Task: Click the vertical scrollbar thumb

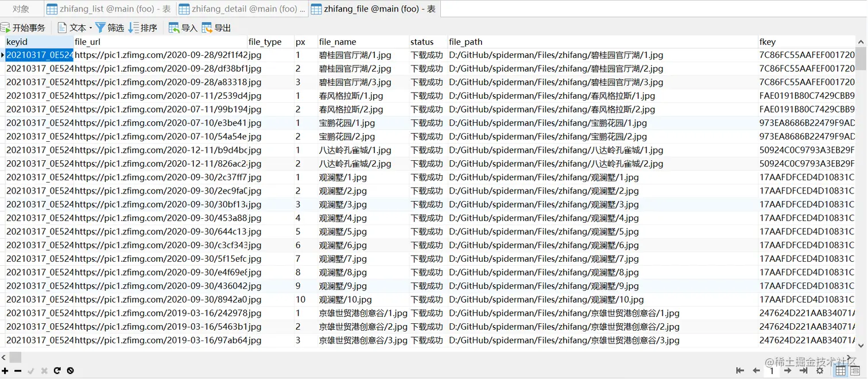Action: [x=861, y=59]
